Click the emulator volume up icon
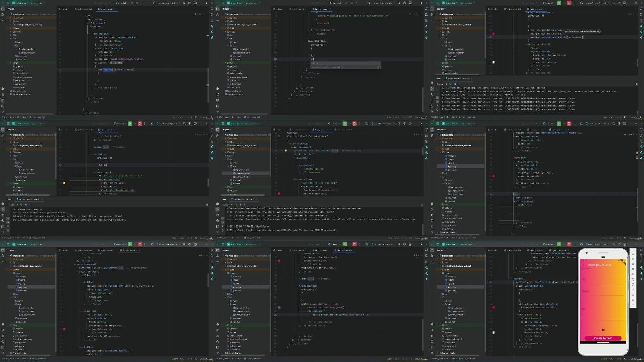The height and width of the screenshot is (362, 644). [x=633, y=259]
